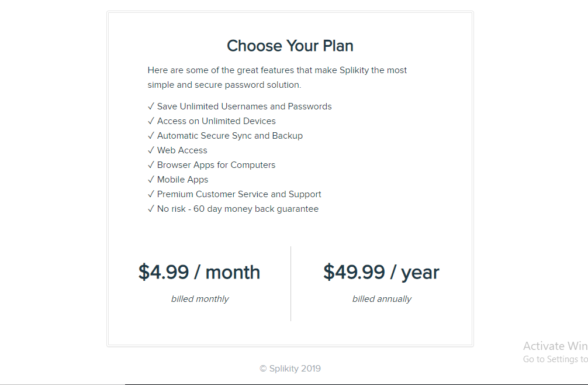This screenshot has height=385, width=588.
Task: Click the checkmark beside Automatic Secure Sync
Action: [151, 136]
